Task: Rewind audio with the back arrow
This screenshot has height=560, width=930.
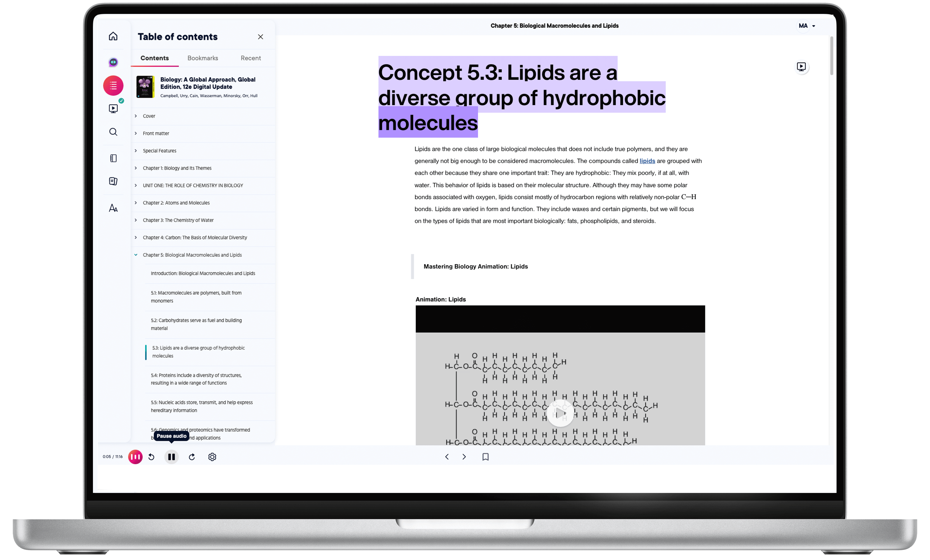Action: point(151,457)
